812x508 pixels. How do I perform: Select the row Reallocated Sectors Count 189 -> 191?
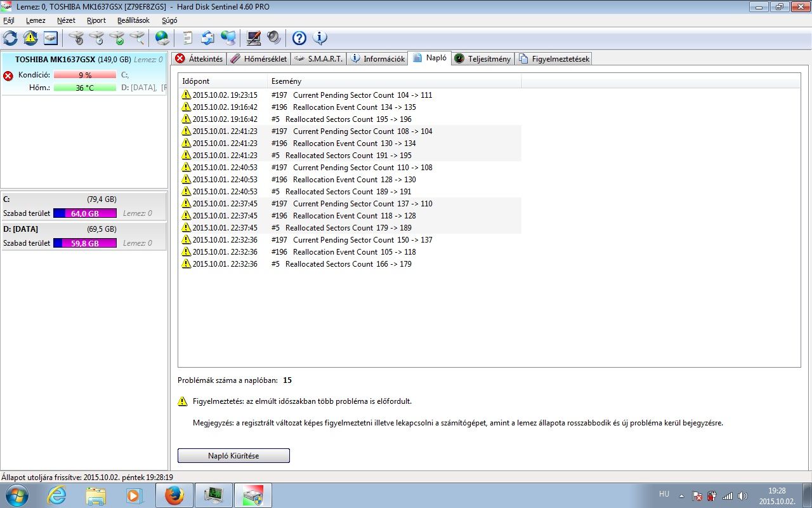(350, 191)
